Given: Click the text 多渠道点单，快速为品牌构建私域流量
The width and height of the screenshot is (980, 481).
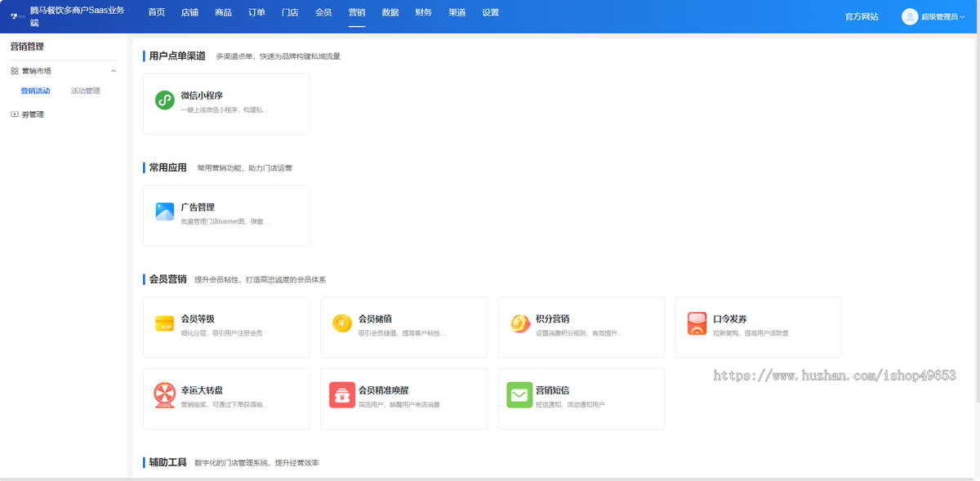Looking at the screenshot, I should (x=278, y=56).
